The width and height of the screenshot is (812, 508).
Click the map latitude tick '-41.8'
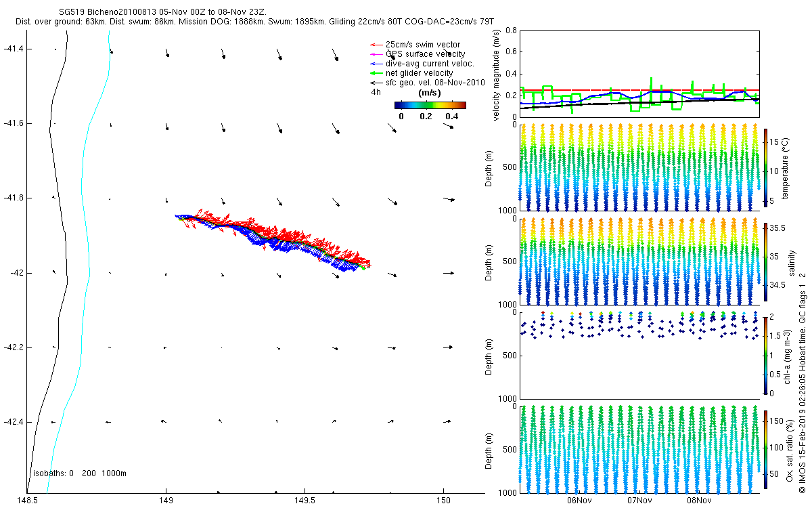click(13, 198)
